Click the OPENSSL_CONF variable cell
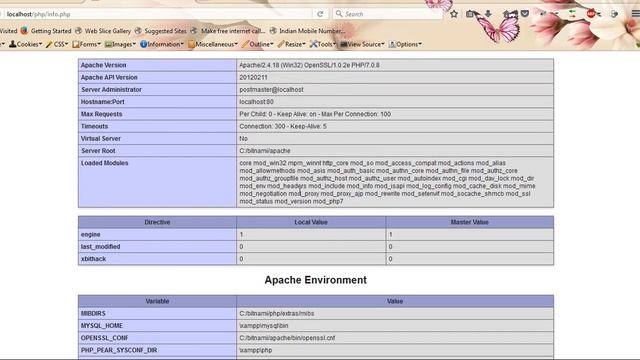640x360 pixels. pos(157,338)
